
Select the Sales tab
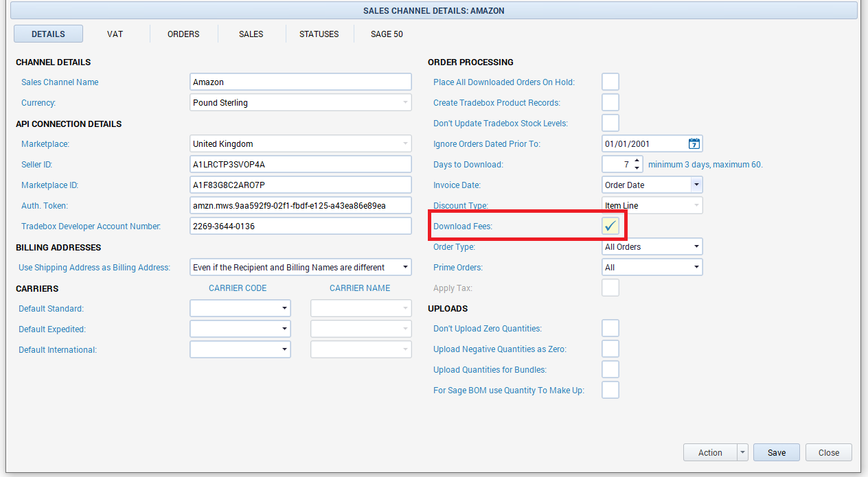click(x=251, y=34)
